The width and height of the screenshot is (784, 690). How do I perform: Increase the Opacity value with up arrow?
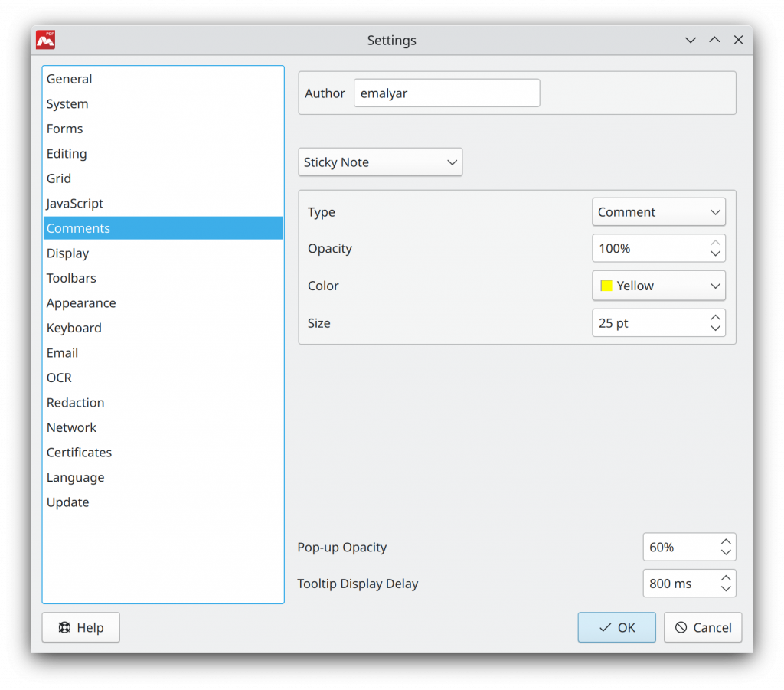[x=715, y=243]
